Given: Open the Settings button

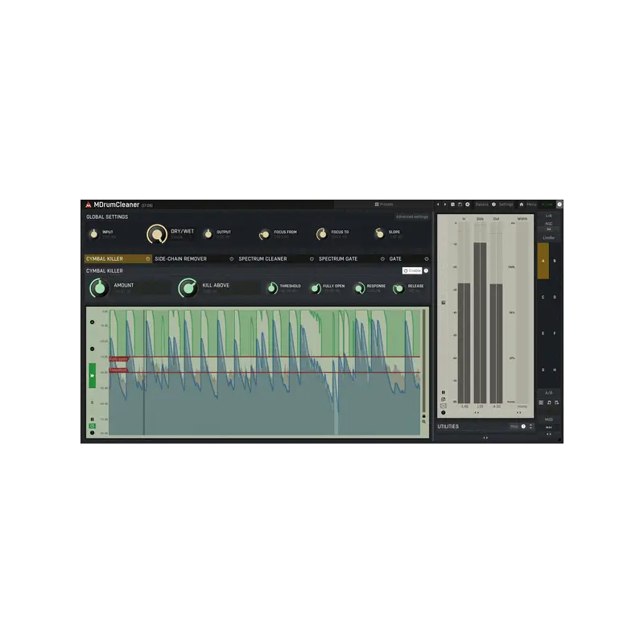Looking at the screenshot, I should click(x=506, y=204).
